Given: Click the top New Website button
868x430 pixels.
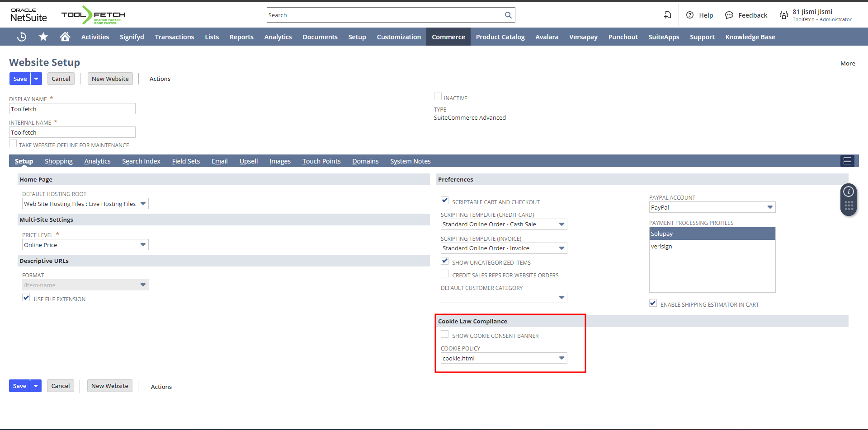Looking at the screenshot, I should 110,79.
